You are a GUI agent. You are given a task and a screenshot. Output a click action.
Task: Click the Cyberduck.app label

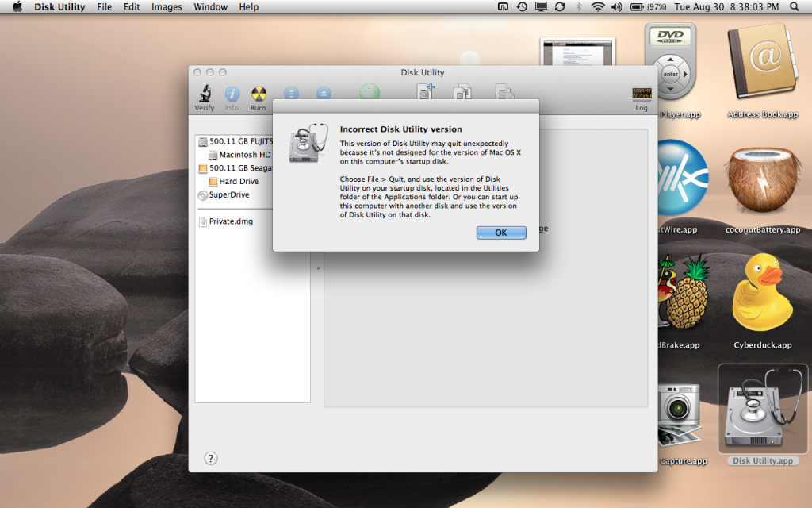pos(762,345)
